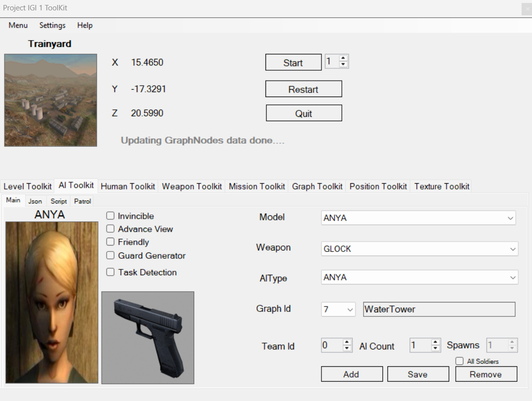Click the WaterTower graph name field
This screenshot has height=401, width=532.
(x=439, y=309)
